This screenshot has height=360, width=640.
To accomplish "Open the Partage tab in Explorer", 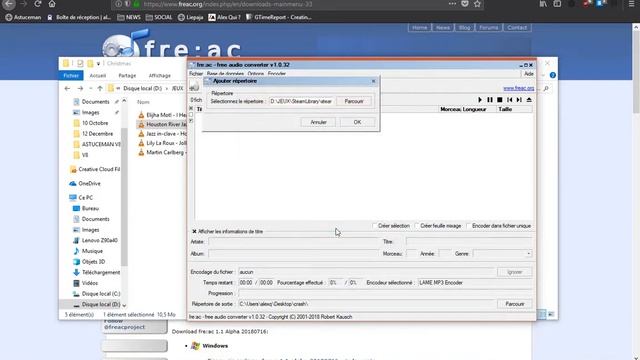I will pyautogui.click(x=127, y=76).
